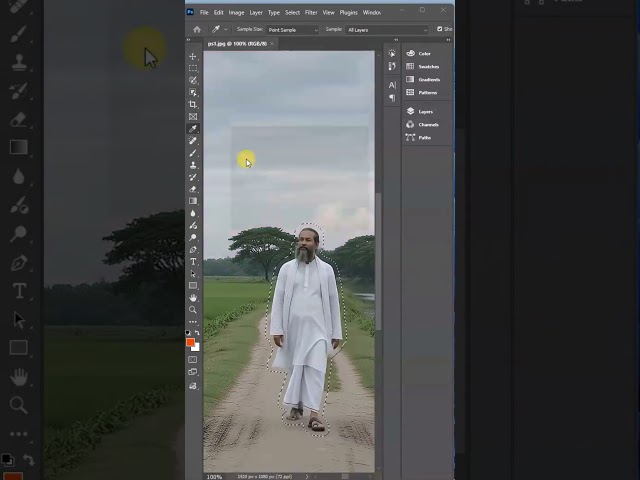Toggle Quick Mask mode
The height and width of the screenshot is (480, 640).
(x=193, y=360)
